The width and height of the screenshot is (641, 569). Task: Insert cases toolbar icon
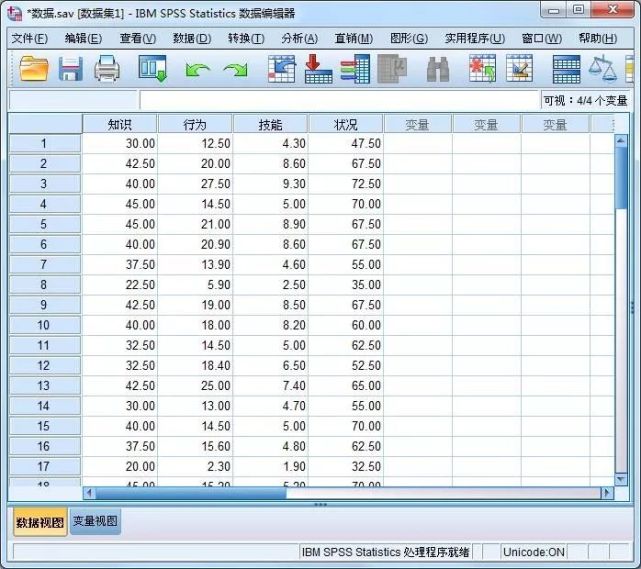[482, 68]
